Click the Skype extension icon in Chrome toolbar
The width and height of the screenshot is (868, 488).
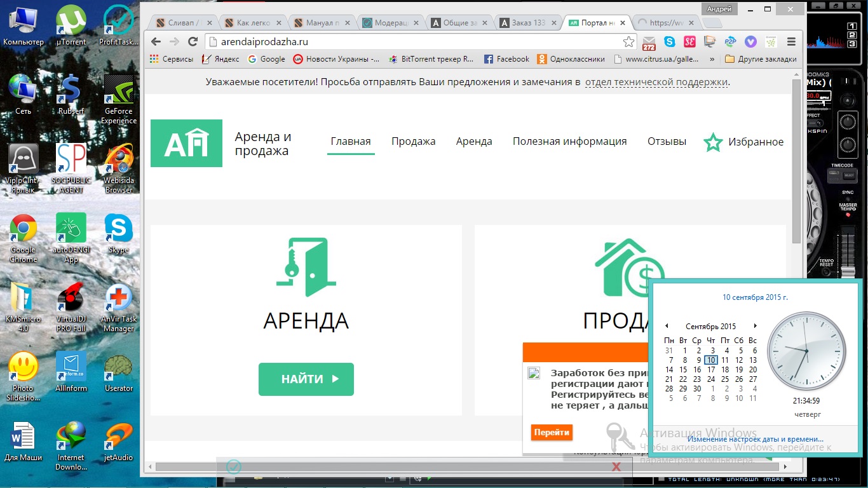(x=670, y=42)
